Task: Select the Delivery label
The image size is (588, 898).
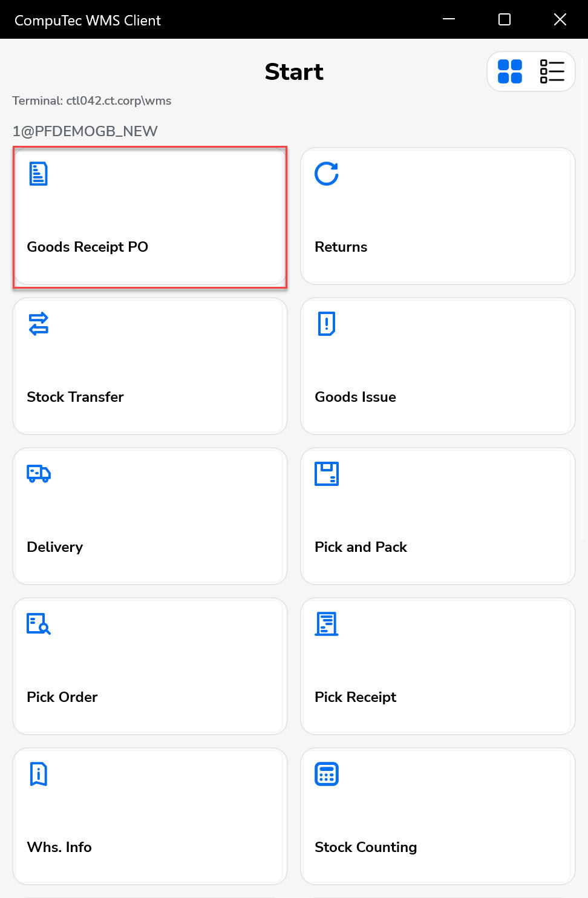Action: (55, 547)
